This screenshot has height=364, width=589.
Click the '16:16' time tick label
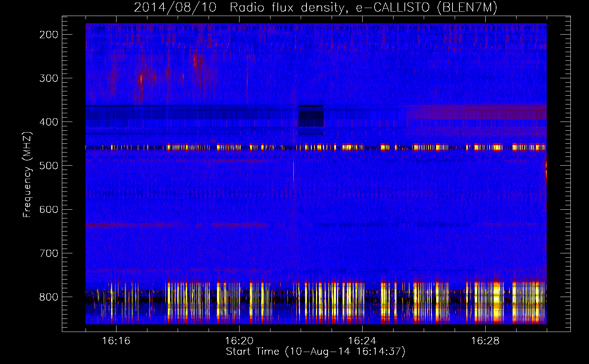tap(116, 341)
